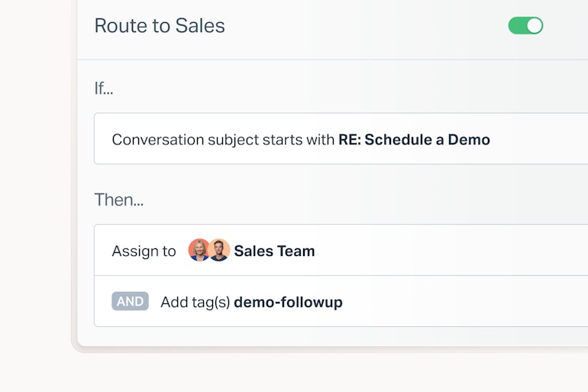Click the page background left of the card
Viewport: 588px width, 392px height.
click(x=34, y=191)
